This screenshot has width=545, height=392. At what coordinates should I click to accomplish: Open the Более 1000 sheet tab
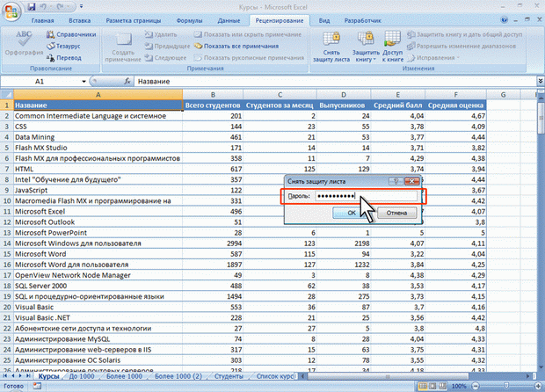[124, 376]
